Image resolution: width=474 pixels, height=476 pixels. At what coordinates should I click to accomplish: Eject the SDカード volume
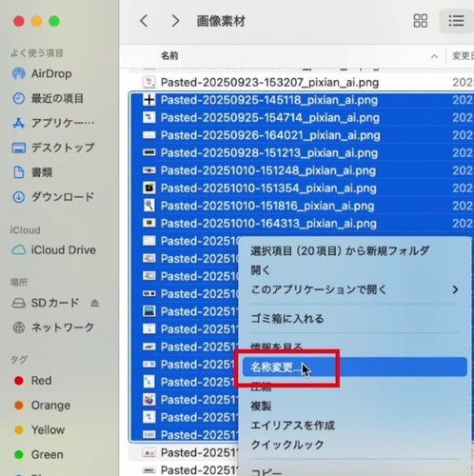(94, 303)
